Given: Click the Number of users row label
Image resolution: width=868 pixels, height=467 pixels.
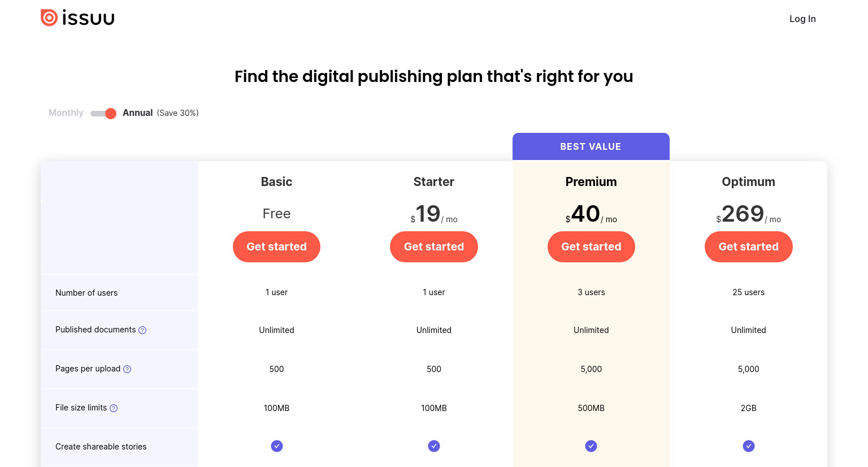Looking at the screenshot, I should 86,293.
